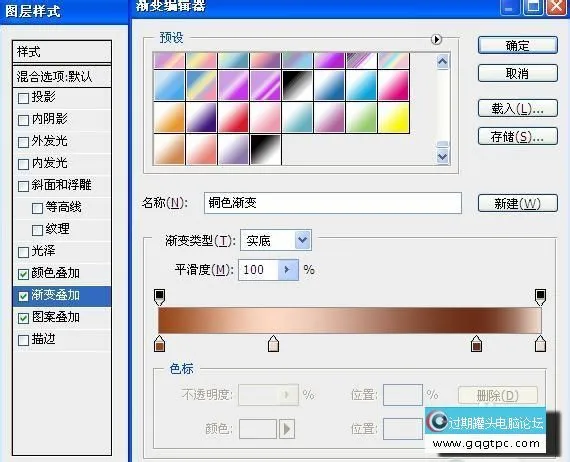Pick the green gradient preset
The height and width of the screenshot is (462, 570).
pos(362,117)
